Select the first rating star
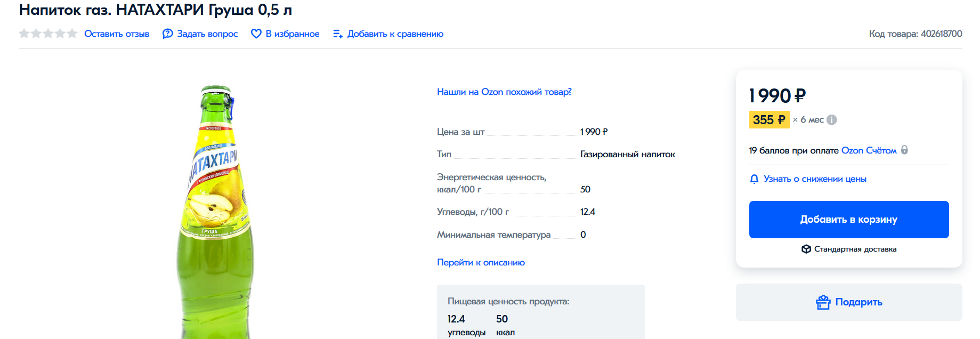980x339 pixels. pos(25,34)
